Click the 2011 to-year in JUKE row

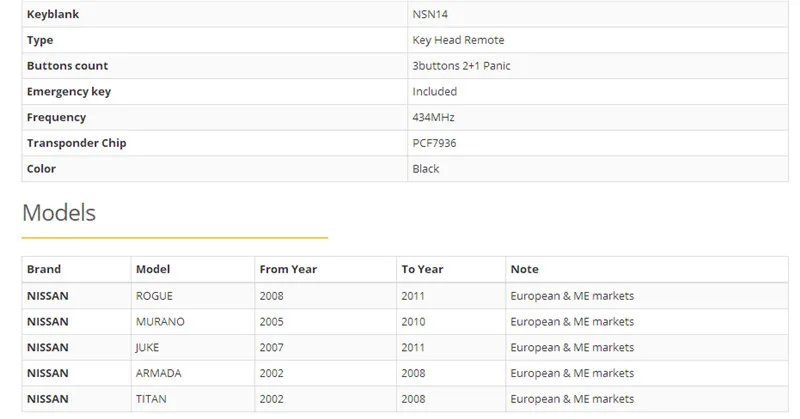pyautogui.click(x=413, y=348)
